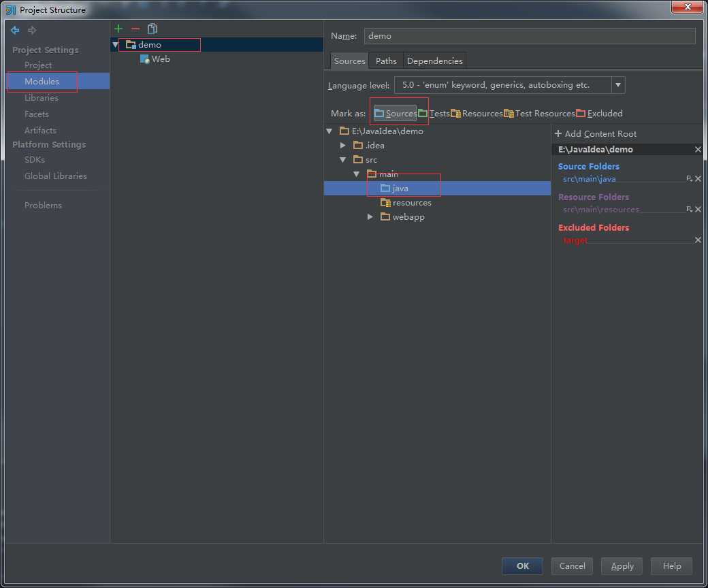Screen dimensions: 708x588
Task: Switch to the Paths tab
Action: [x=386, y=61]
